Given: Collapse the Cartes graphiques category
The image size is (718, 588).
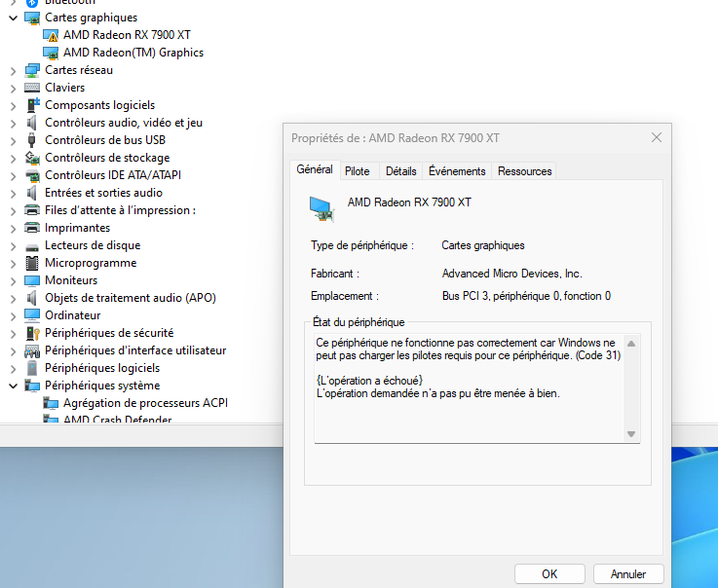Looking at the screenshot, I should (x=14, y=18).
